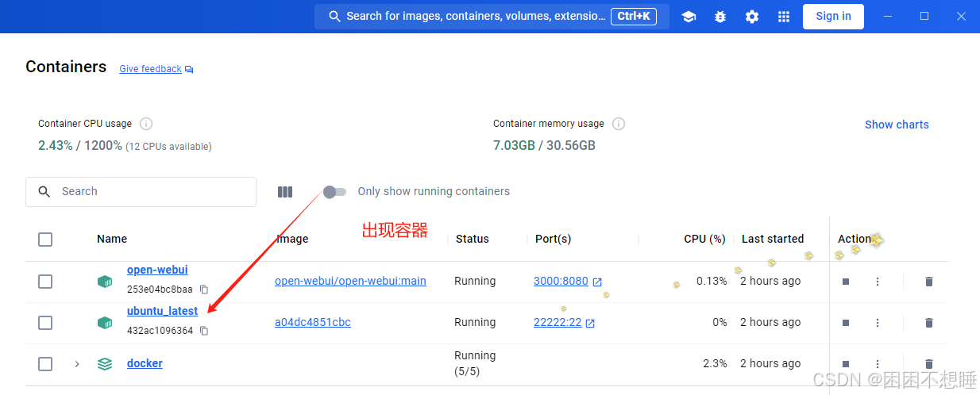Click Show charts
980x395 pixels.
tap(897, 125)
